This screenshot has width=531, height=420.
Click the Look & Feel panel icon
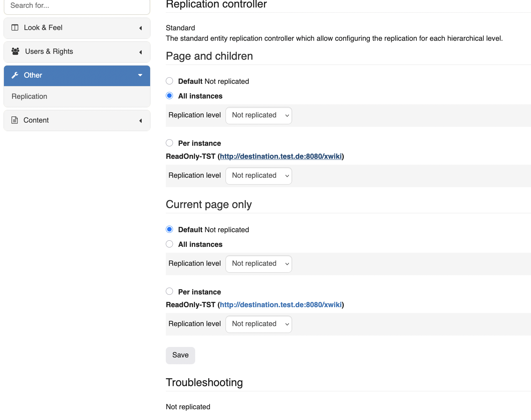point(15,28)
